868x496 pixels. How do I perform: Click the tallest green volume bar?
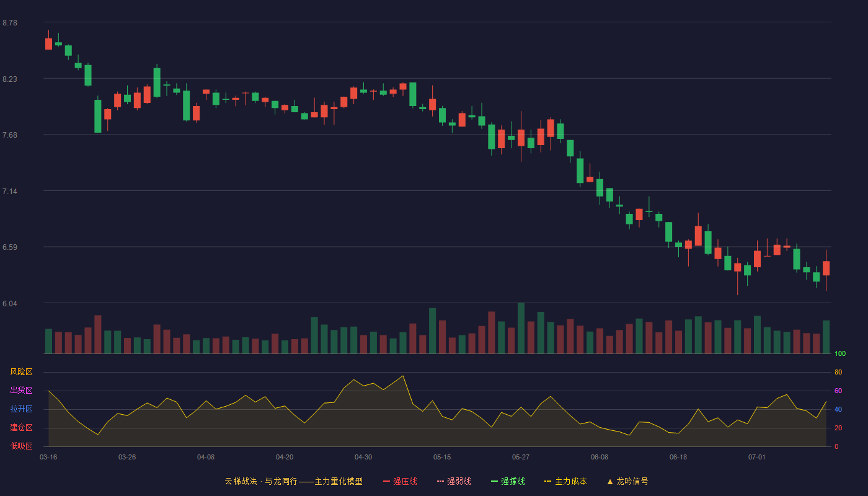(x=521, y=328)
